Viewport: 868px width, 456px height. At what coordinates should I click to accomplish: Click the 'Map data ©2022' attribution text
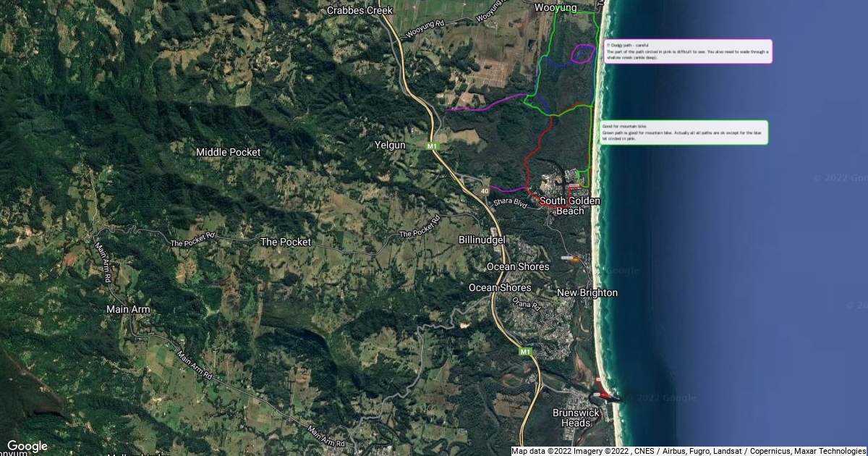click(542, 451)
